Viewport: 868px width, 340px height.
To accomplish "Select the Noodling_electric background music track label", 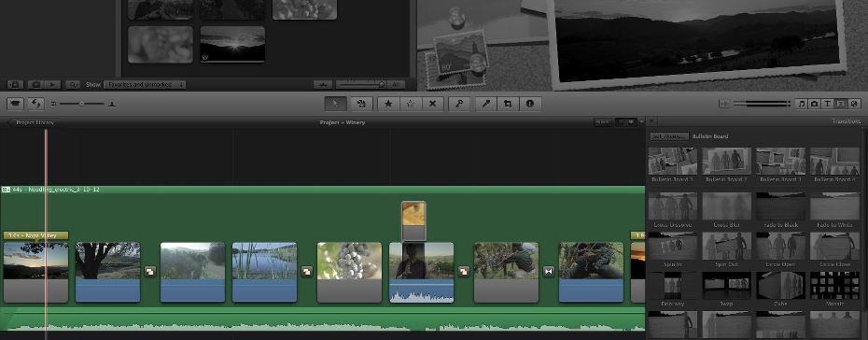I will tap(55, 190).
